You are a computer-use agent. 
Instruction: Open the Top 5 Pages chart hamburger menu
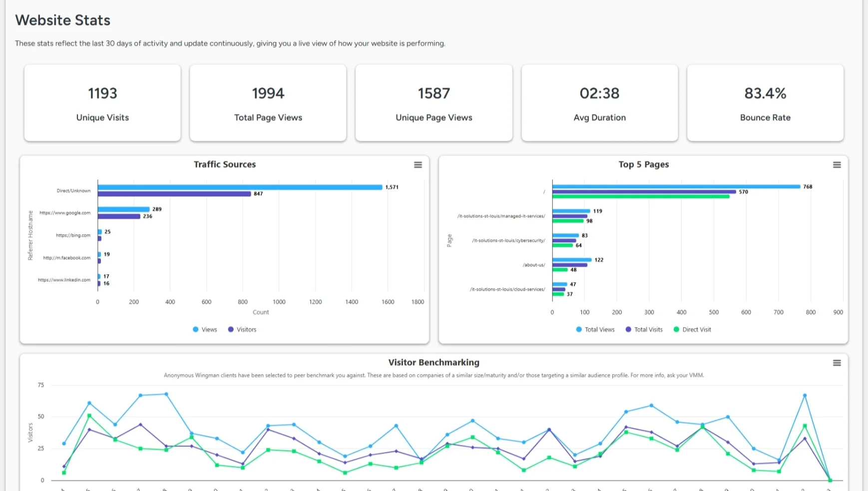(837, 164)
